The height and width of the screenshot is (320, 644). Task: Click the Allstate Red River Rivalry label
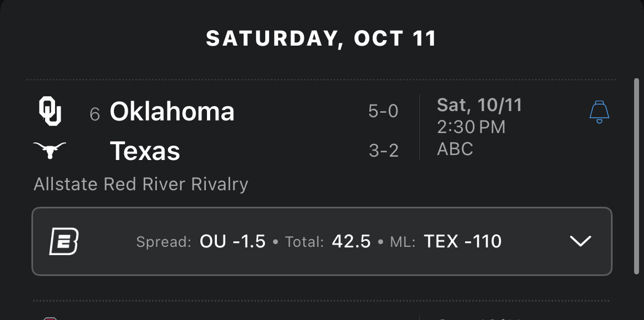(141, 184)
